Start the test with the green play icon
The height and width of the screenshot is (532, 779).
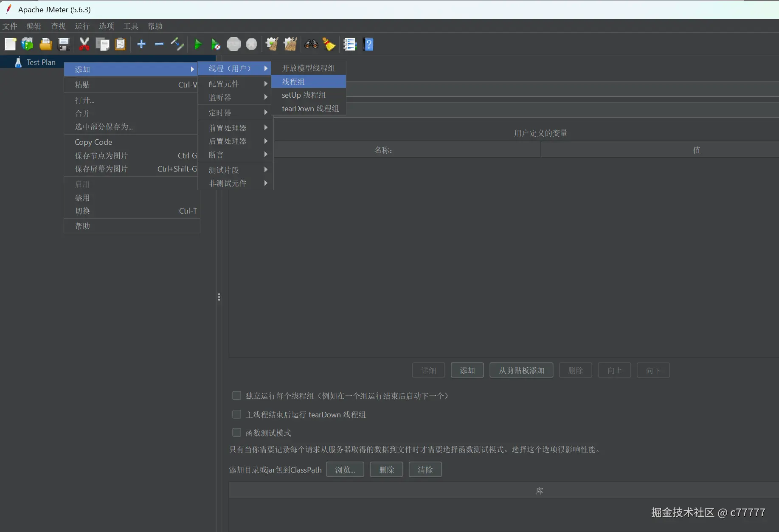(198, 44)
